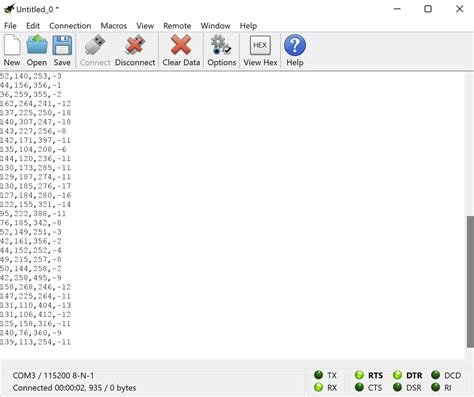Open the Macros menu
The image size is (474, 397).
tap(114, 26)
